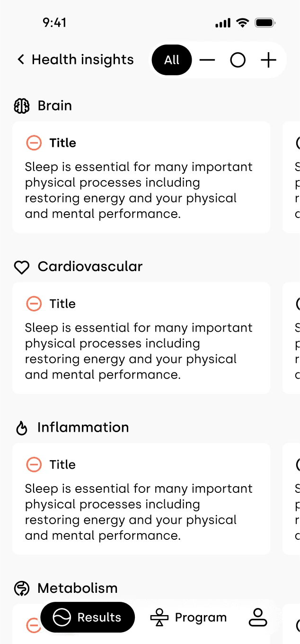
Task: Click minus status icon in Inflammation card
Action: coord(34,464)
